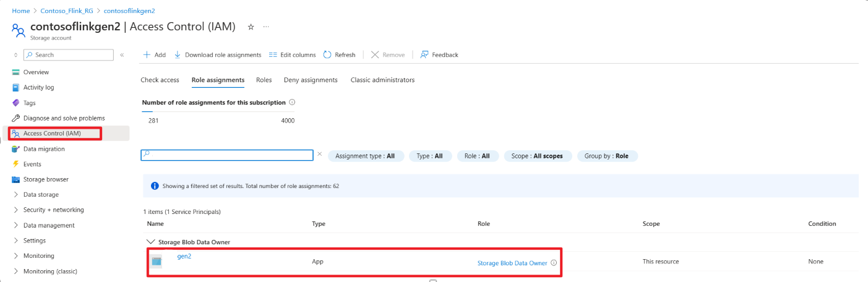Open Classic administrators tab
868x282 pixels.
pos(382,80)
